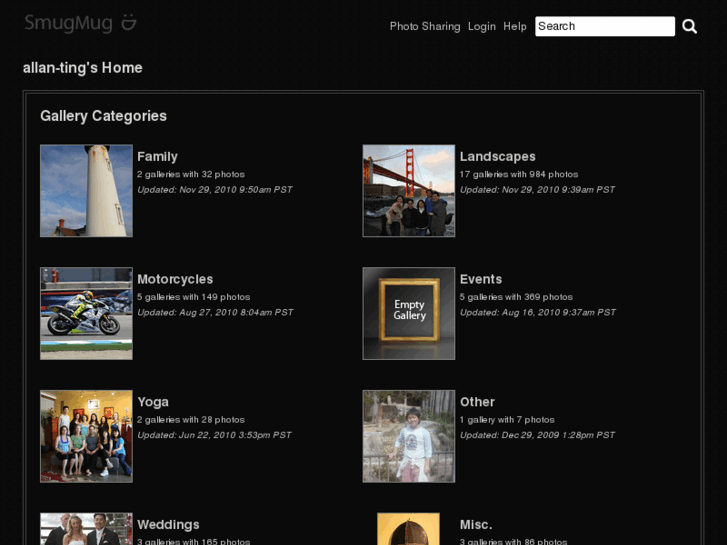Click the allan-ting's Home heading
The image size is (727, 545).
click(83, 68)
